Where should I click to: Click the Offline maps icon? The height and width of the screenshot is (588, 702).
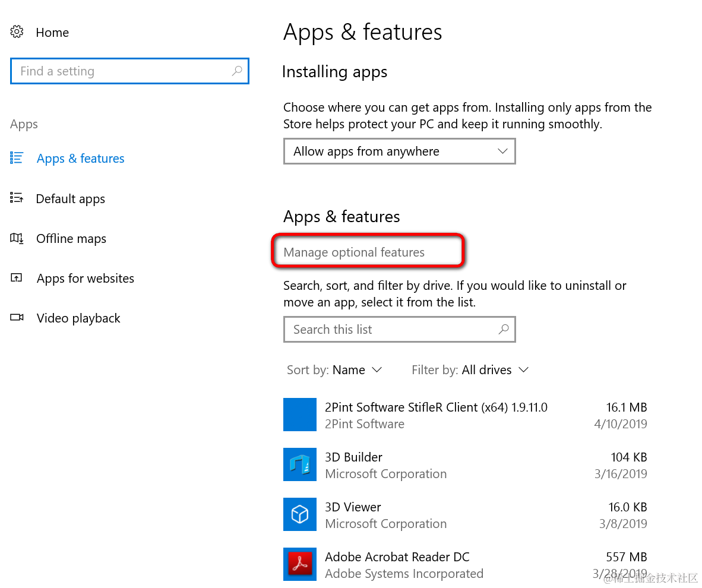17,238
